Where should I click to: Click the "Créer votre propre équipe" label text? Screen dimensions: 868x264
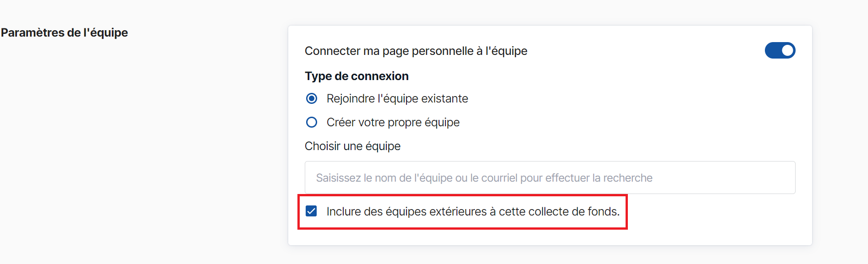[x=393, y=122]
